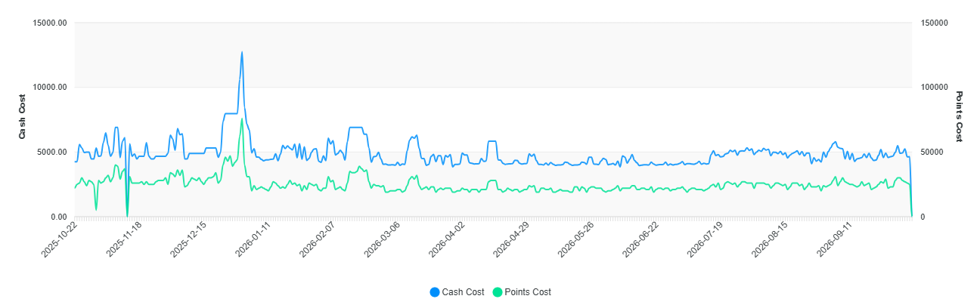Click the 5000.00 left axis value

(x=53, y=153)
